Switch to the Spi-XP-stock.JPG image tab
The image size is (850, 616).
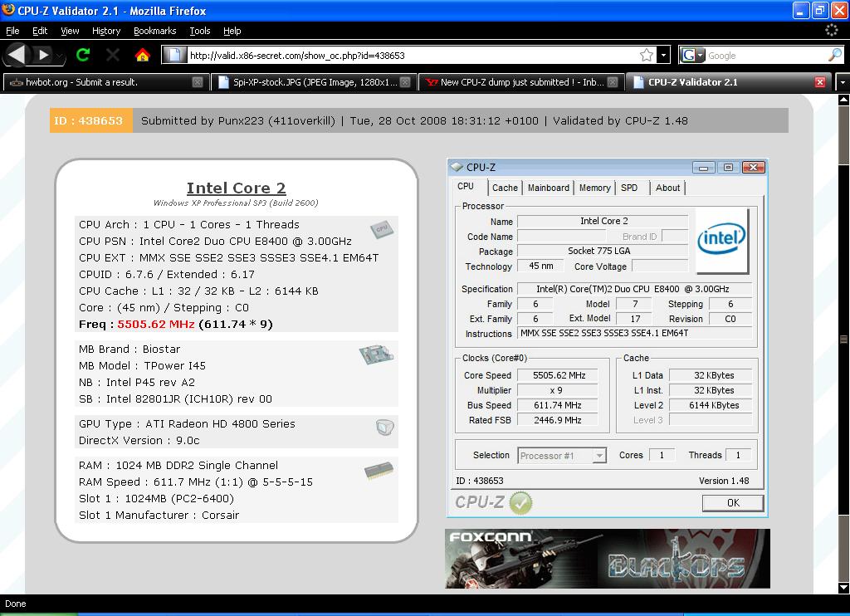314,82
